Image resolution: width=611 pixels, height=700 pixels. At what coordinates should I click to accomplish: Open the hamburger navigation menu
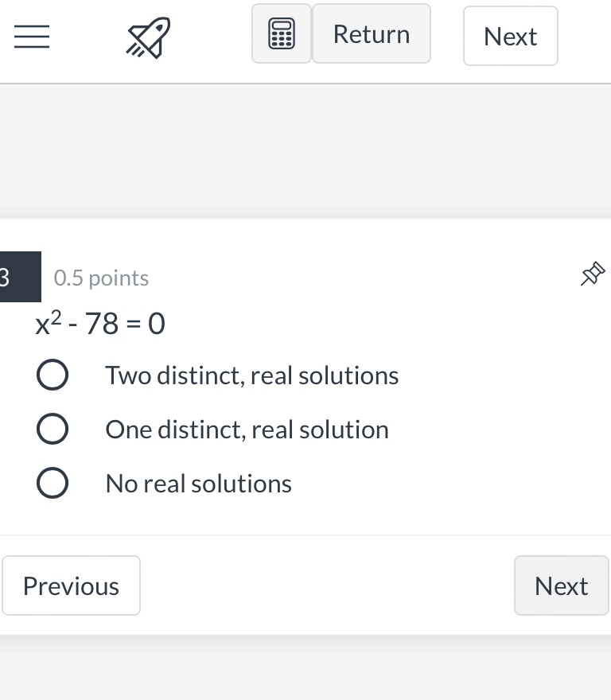coord(31,37)
